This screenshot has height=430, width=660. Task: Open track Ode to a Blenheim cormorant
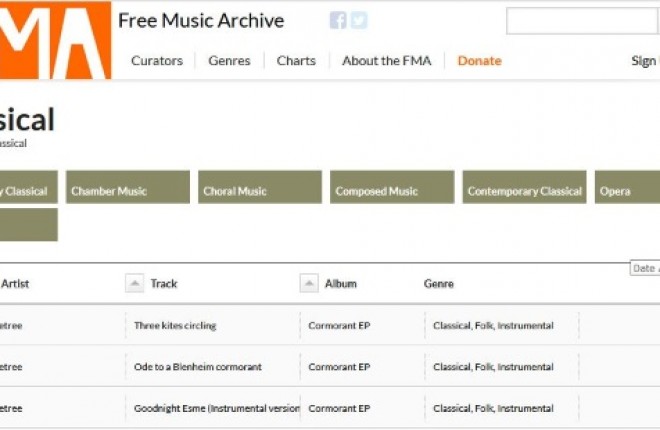[x=198, y=367]
